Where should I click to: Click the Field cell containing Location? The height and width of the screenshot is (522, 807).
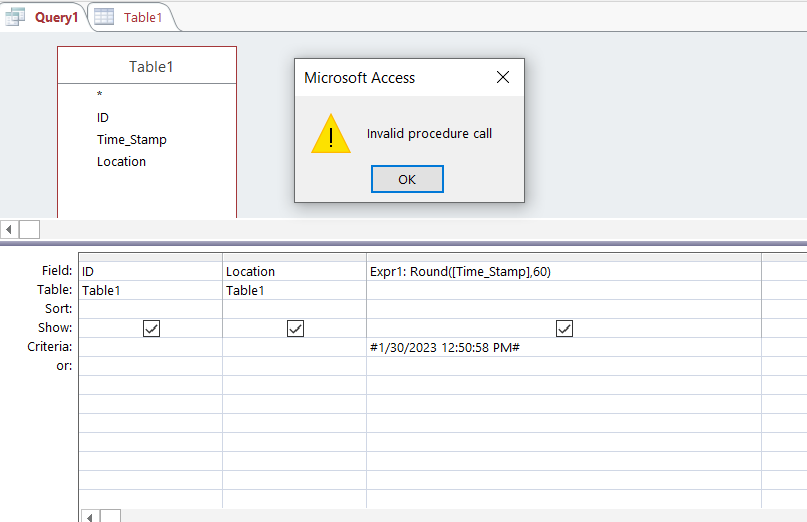[295, 271]
